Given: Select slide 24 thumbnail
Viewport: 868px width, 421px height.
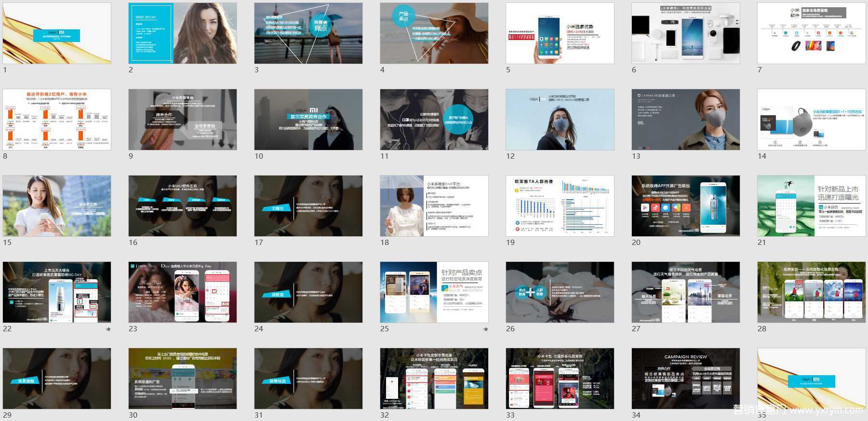Looking at the screenshot, I should (308, 292).
